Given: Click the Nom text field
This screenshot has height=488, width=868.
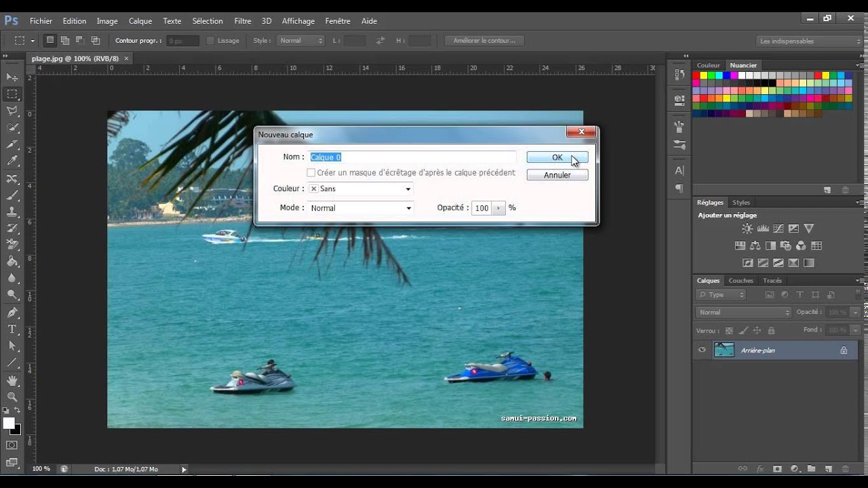Looking at the screenshot, I should click(x=412, y=157).
